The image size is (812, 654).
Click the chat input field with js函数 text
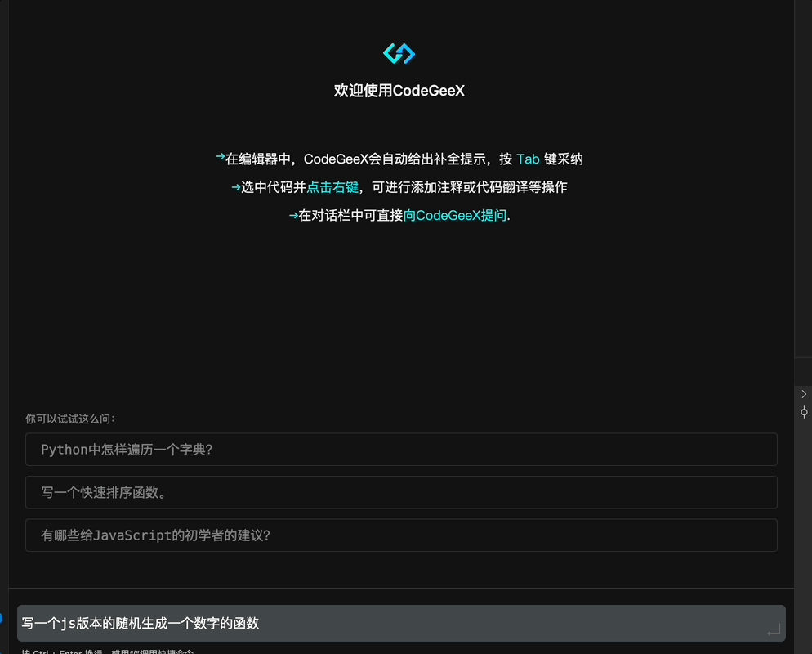(401, 623)
